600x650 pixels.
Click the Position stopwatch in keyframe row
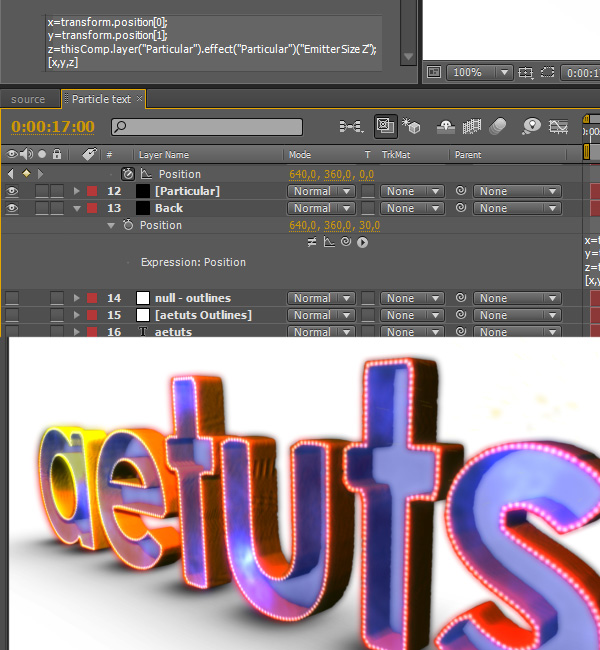(x=128, y=174)
